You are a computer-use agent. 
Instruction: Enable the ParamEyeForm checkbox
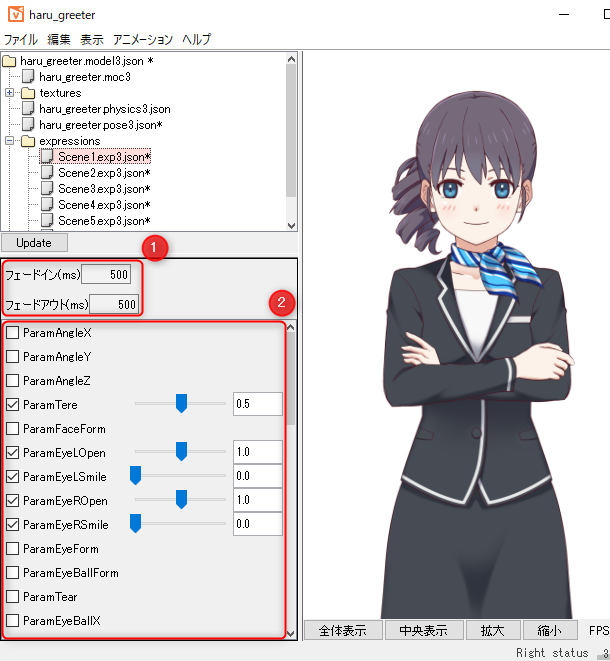[x=13, y=549]
